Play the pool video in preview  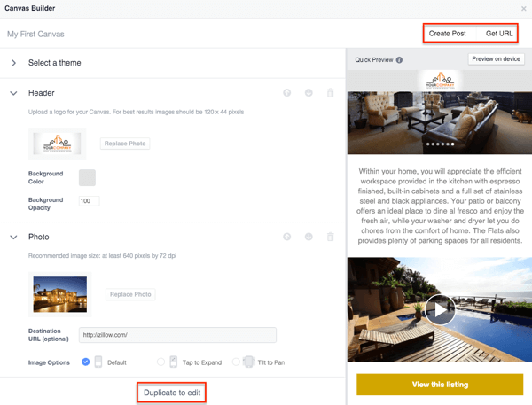440,309
